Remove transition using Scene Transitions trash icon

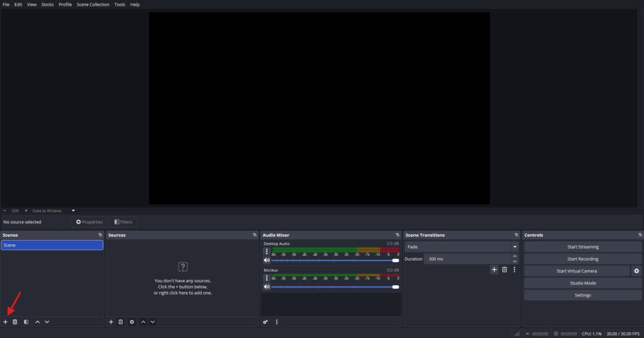tap(504, 269)
